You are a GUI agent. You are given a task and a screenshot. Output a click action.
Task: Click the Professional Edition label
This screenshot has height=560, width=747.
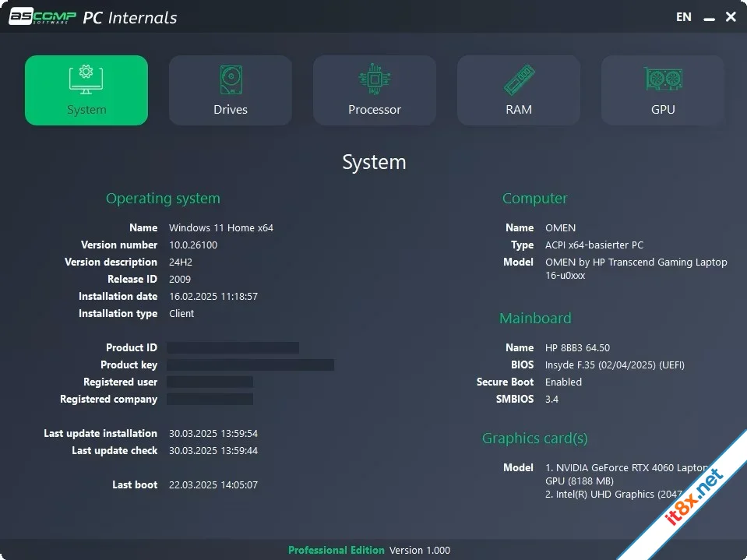pos(336,550)
